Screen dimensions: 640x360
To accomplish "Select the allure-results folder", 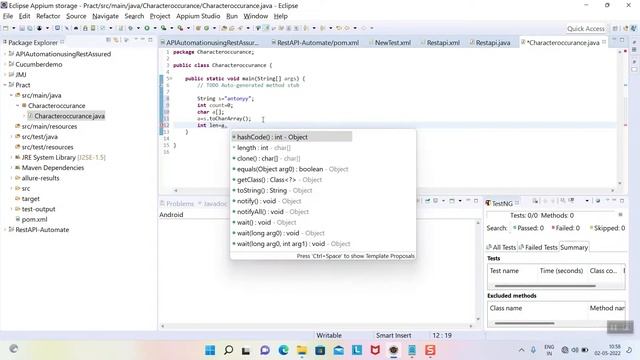I will (x=40, y=178).
